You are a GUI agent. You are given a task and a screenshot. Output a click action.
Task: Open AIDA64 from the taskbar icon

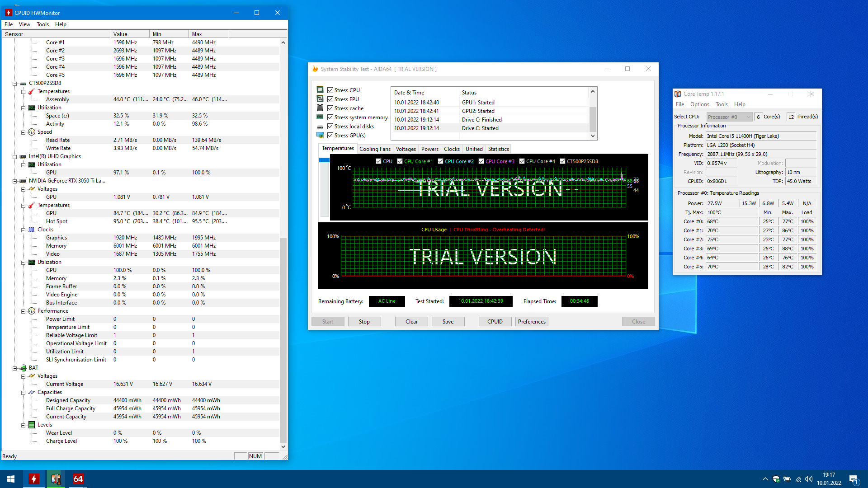pos(78,479)
